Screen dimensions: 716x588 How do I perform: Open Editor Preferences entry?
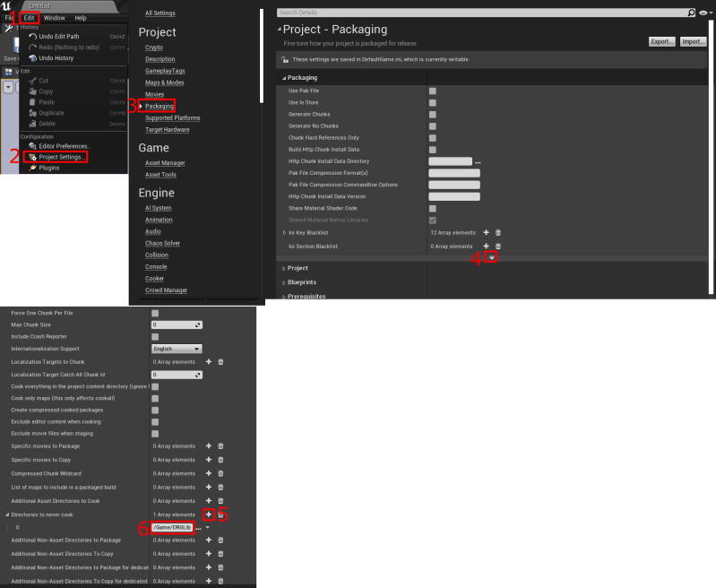[x=65, y=146]
